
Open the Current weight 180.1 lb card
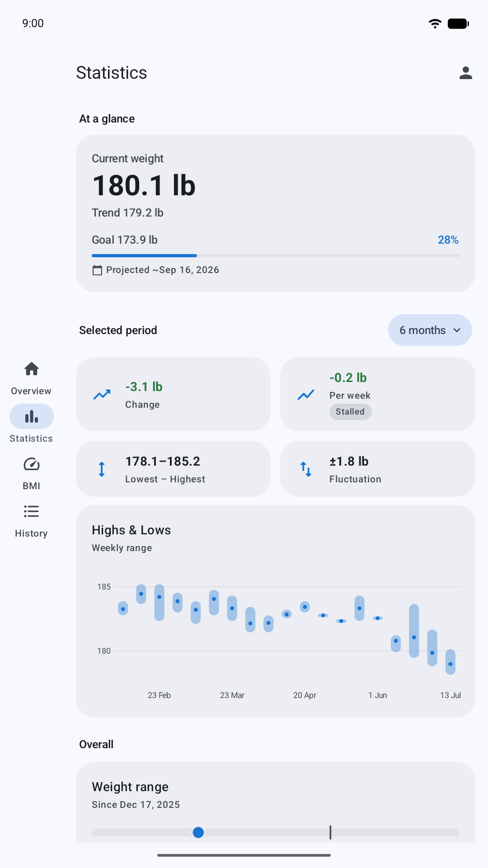click(x=276, y=213)
